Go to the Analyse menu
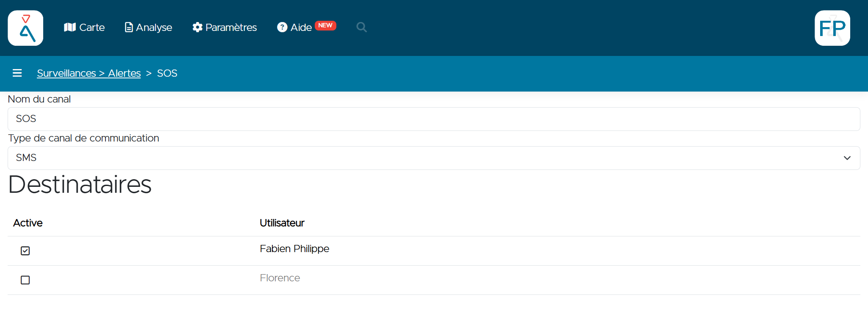Image resolution: width=868 pixels, height=322 pixels. tap(148, 28)
